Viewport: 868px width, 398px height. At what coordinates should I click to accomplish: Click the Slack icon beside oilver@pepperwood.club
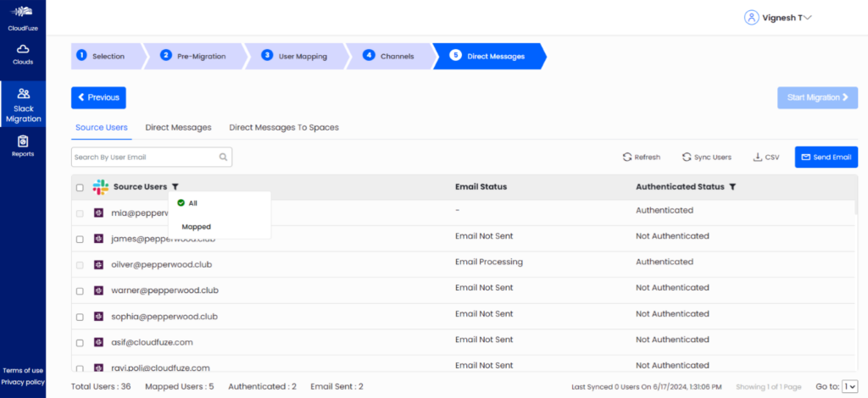98,265
